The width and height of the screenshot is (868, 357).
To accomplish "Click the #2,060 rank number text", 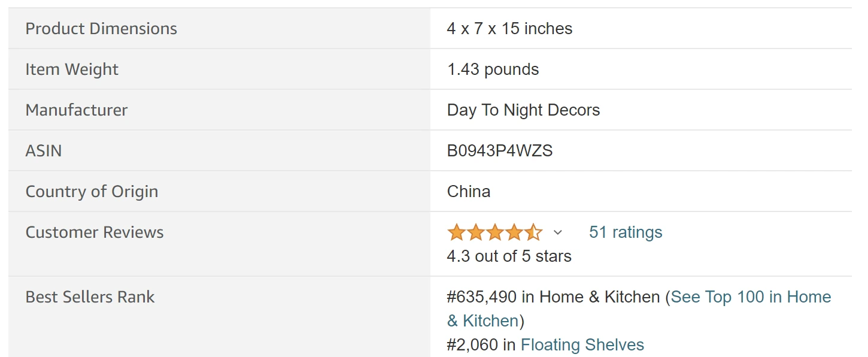I will point(472,345).
